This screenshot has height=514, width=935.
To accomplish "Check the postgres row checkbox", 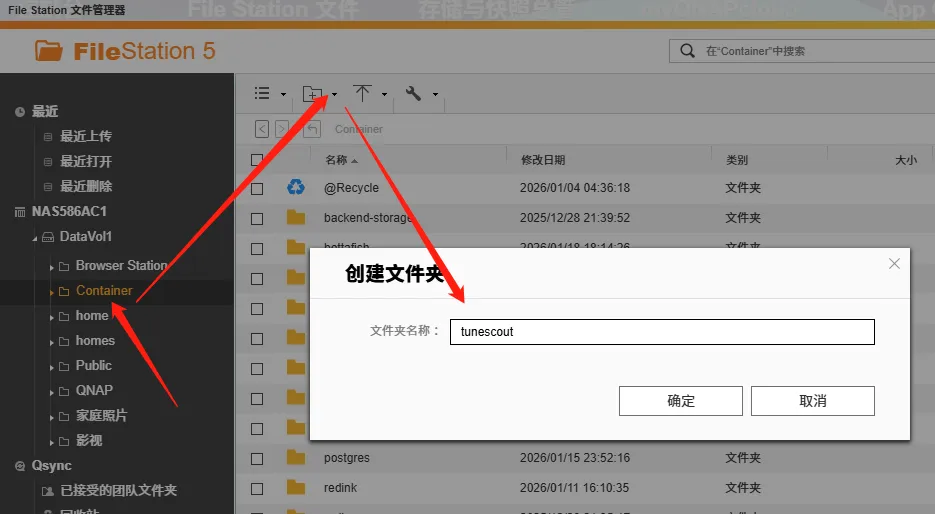I will (x=257, y=459).
